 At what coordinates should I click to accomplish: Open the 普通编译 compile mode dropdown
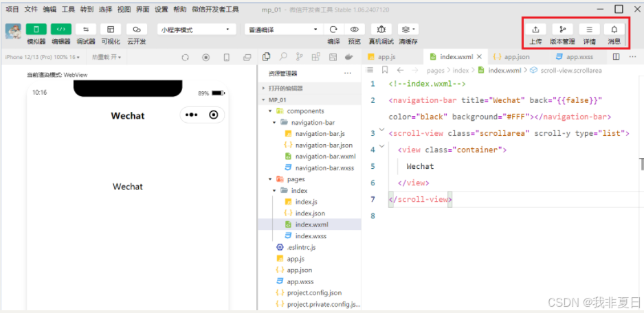pos(283,30)
